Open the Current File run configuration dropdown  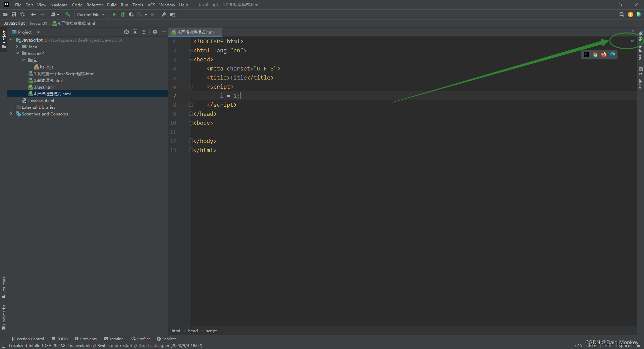pyautogui.click(x=91, y=14)
